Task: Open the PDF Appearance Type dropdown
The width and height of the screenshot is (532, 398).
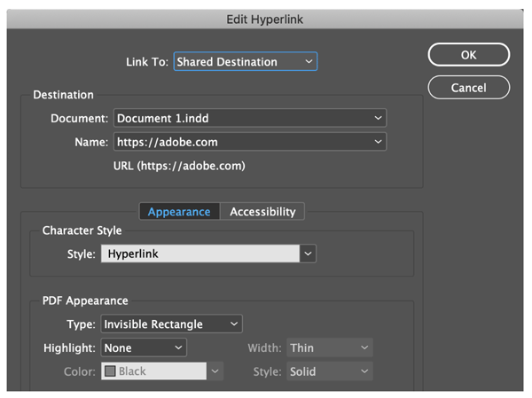Action: tap(171, 324)
